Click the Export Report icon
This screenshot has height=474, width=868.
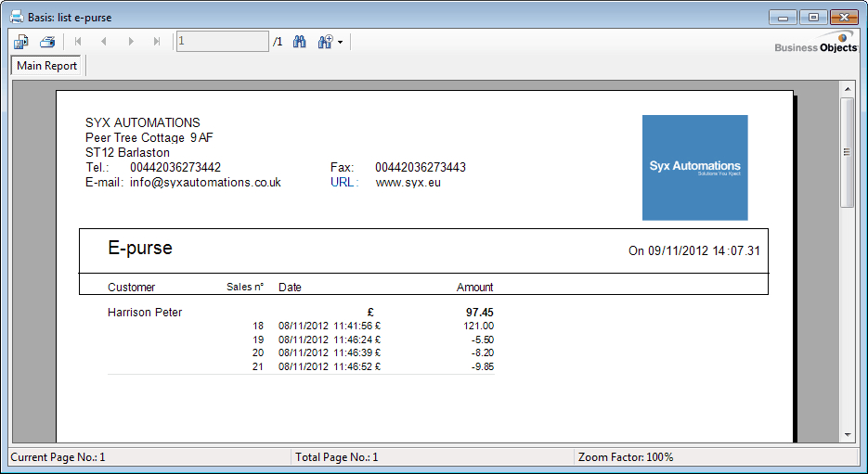(x=21, y=42)
